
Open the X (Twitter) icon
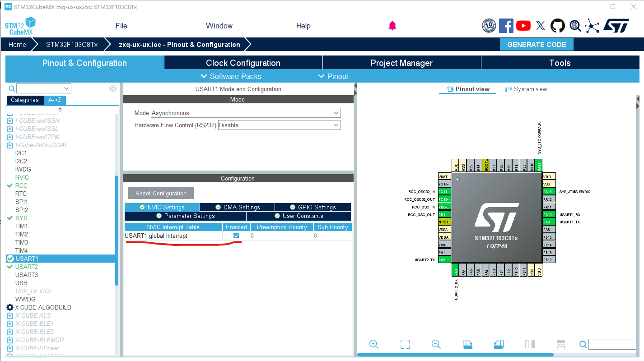click(x=541, y=26)
